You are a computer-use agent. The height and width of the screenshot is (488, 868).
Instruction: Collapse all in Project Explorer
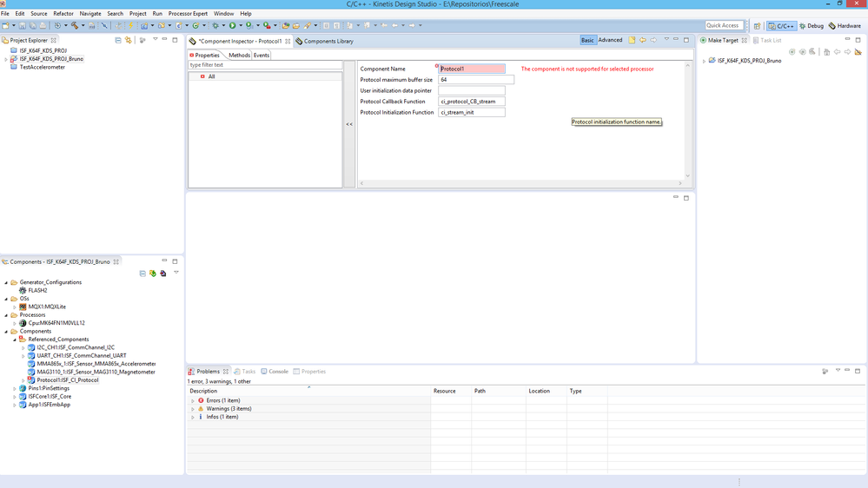point(118,41)
